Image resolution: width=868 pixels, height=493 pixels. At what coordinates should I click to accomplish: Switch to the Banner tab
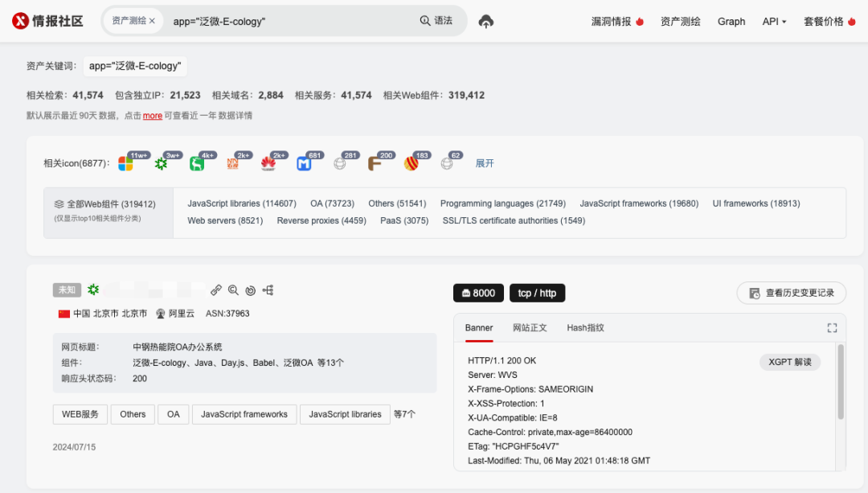[x=479, y=328]
